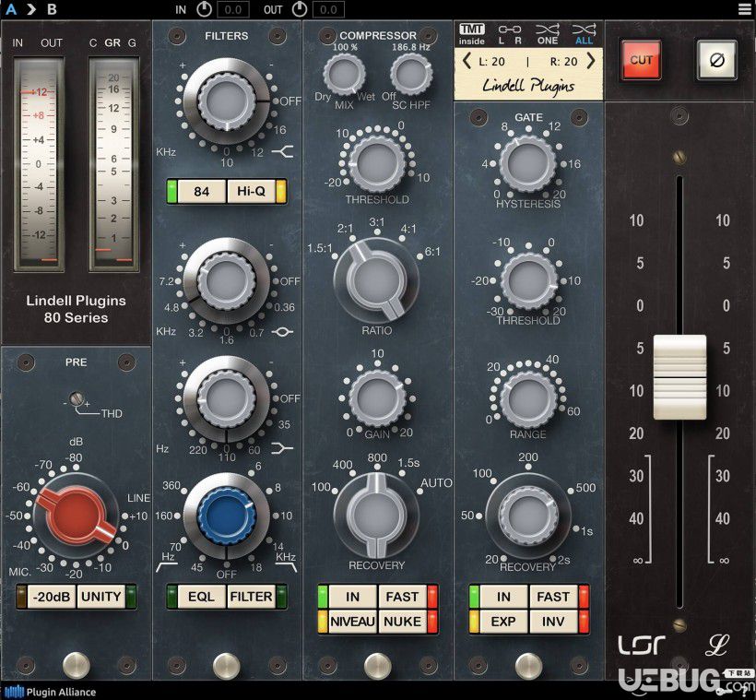
Task: Toggle the 84 EQ type button
Action: tap(202, 192)
